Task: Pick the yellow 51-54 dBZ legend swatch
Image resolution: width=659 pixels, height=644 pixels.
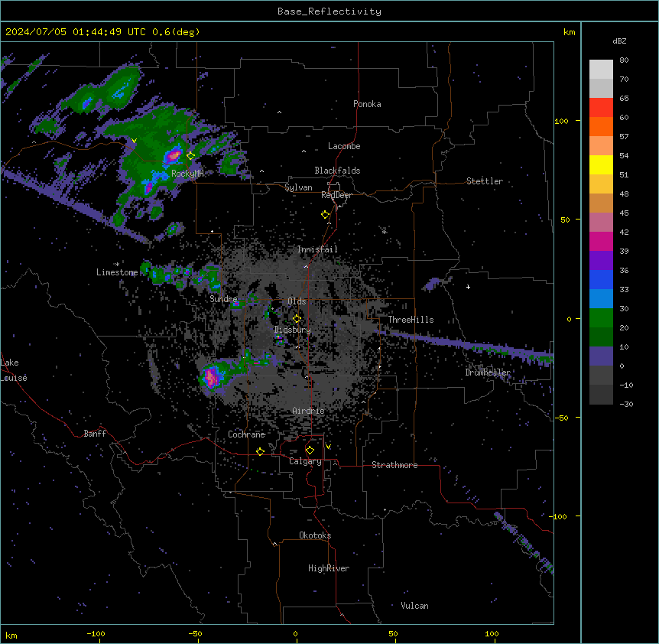Action: [601, 164]
